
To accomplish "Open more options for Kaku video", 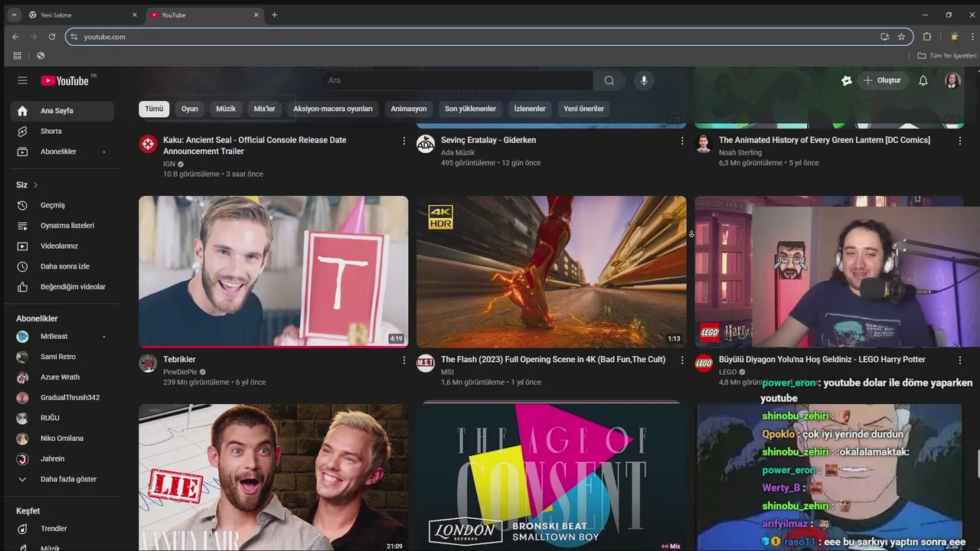I will click(404, 141).
